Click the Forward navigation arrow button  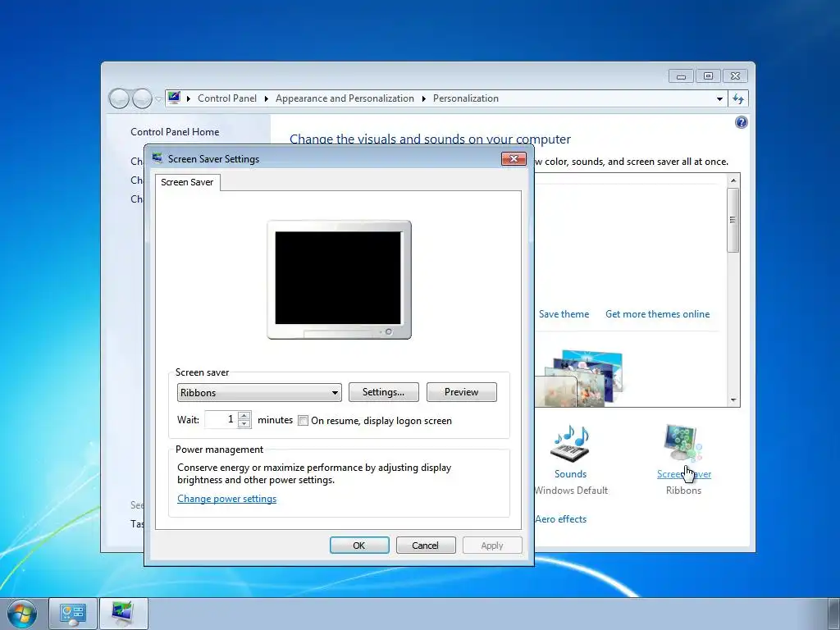coord(142,98)
